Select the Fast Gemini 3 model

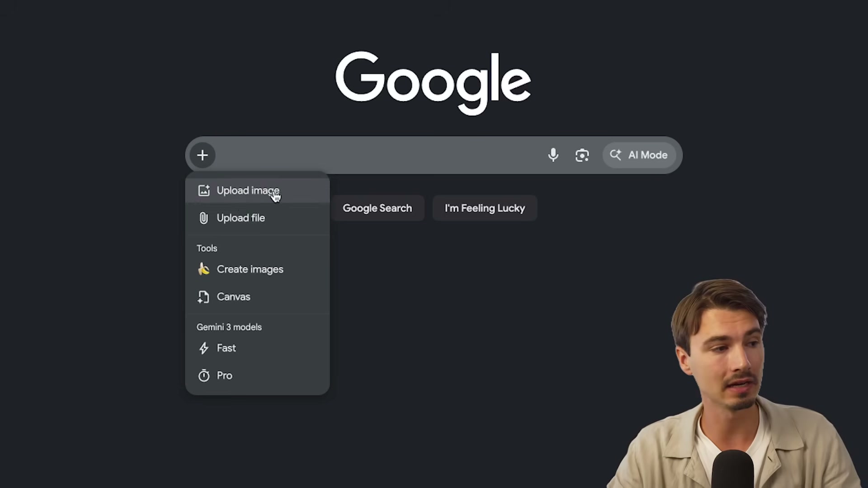click(257, 348)
